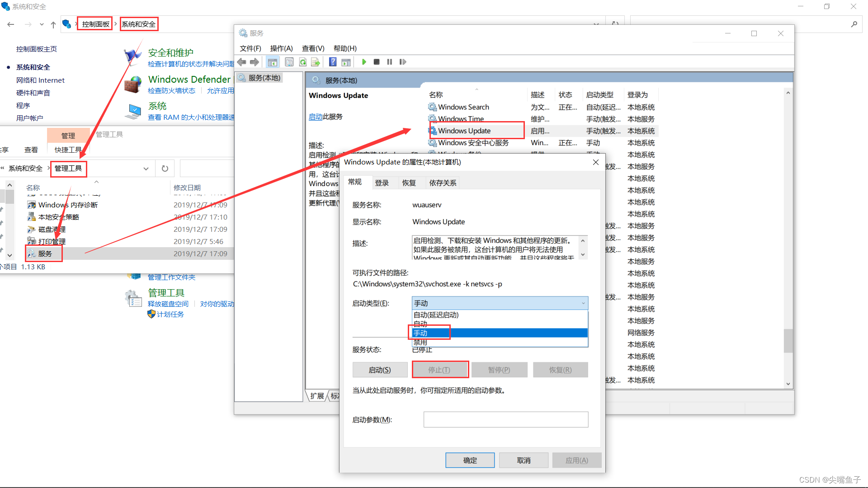Click the Pause Service toolbar icon

pyautogui.click(x=389, y=62)
